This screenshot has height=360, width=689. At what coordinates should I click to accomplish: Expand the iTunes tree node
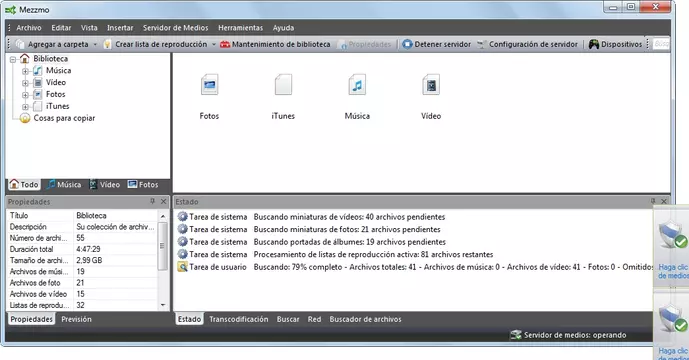pos(25,106)
